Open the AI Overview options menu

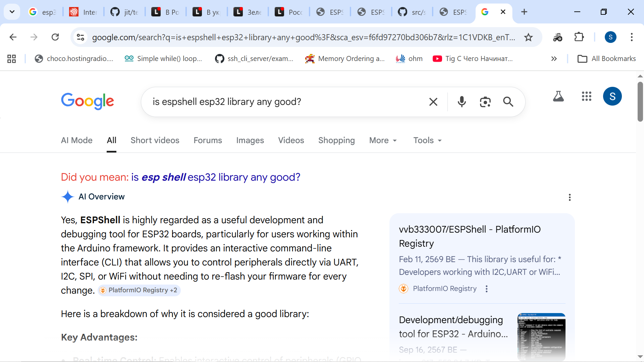point(570,197)
